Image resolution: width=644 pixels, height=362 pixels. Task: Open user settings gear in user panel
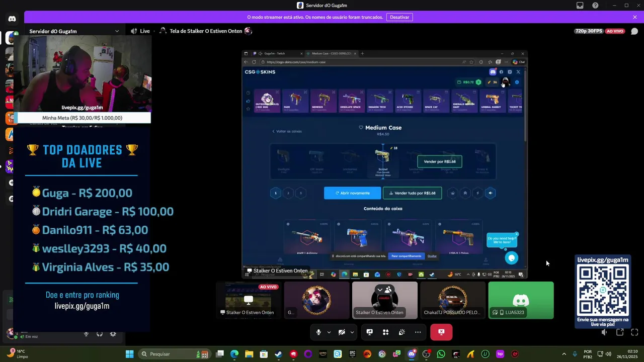(113, 334)
